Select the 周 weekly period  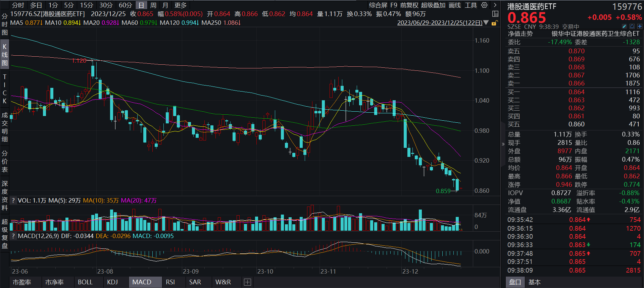click(x=153, y=5)
